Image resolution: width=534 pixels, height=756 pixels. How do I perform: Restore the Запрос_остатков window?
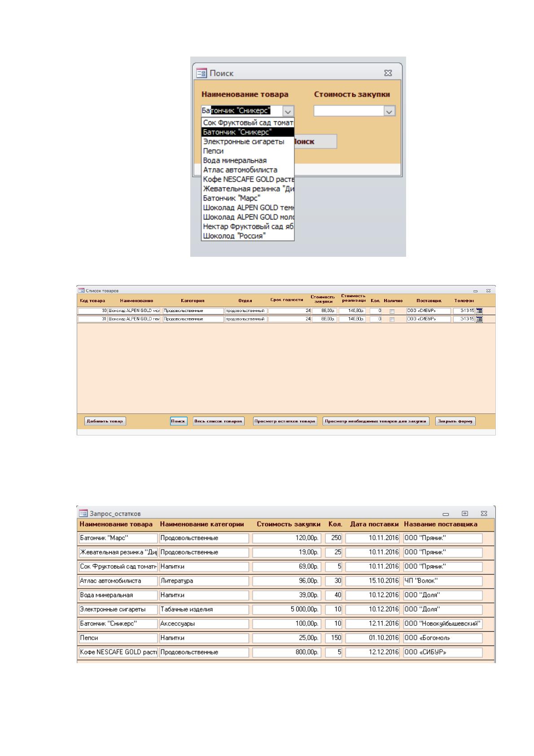pos(465,513)
